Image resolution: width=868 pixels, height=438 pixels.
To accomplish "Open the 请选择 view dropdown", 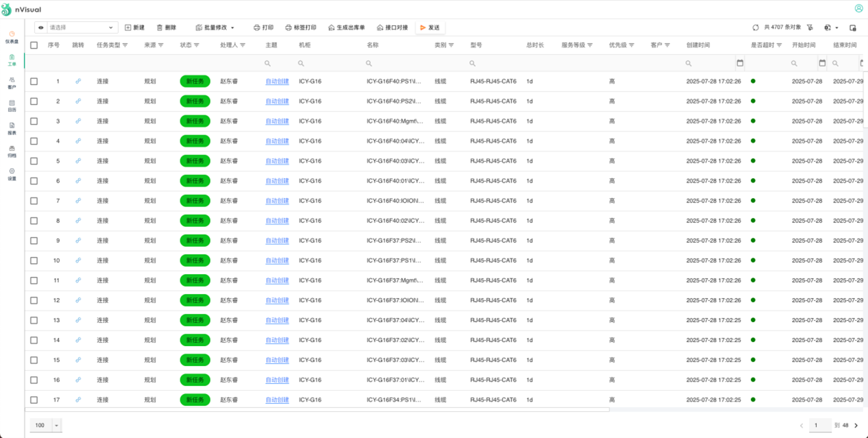I will click(x=82, y=27).
